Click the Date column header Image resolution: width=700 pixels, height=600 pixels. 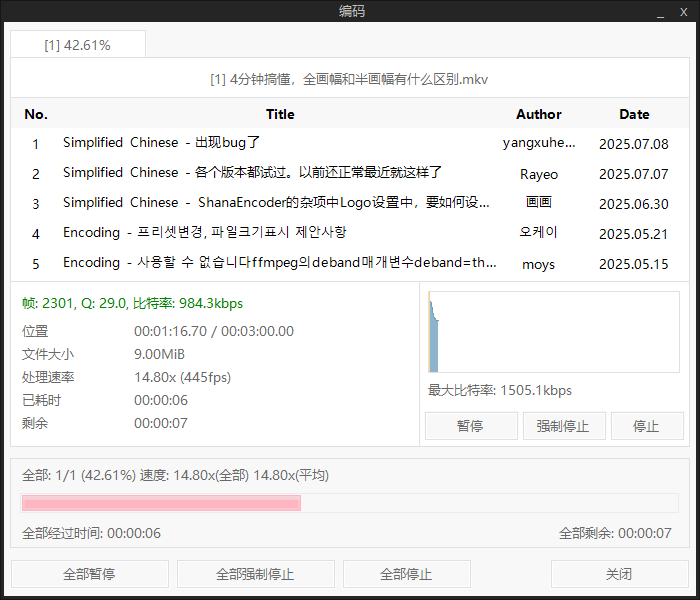(x=634, y=114)
